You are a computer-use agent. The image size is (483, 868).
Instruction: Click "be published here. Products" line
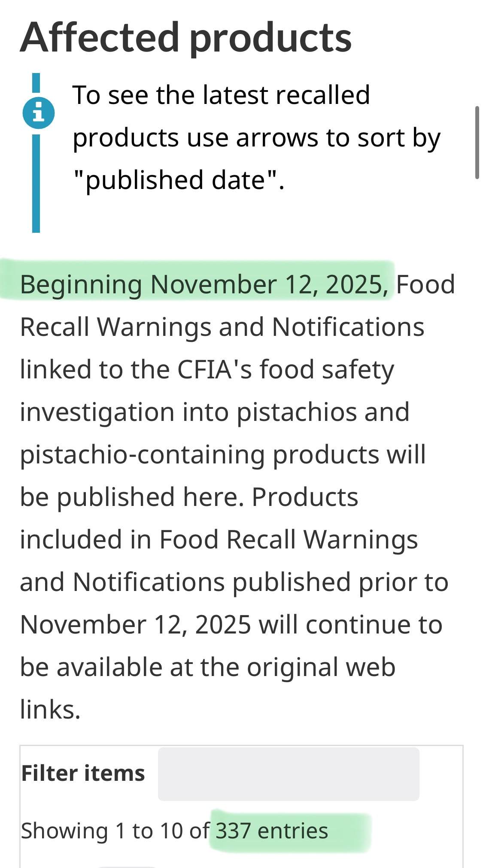click(x=189, y=497)
